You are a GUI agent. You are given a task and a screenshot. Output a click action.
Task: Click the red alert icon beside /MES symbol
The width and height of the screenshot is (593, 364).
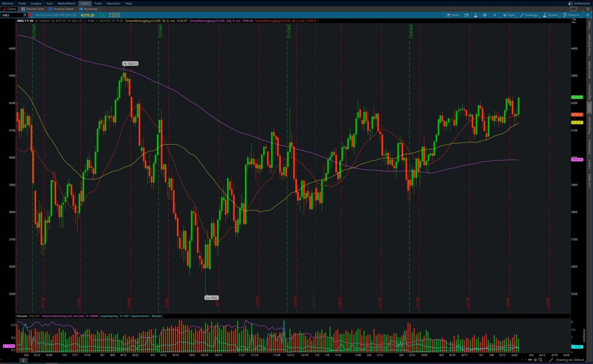click(30, 15)
